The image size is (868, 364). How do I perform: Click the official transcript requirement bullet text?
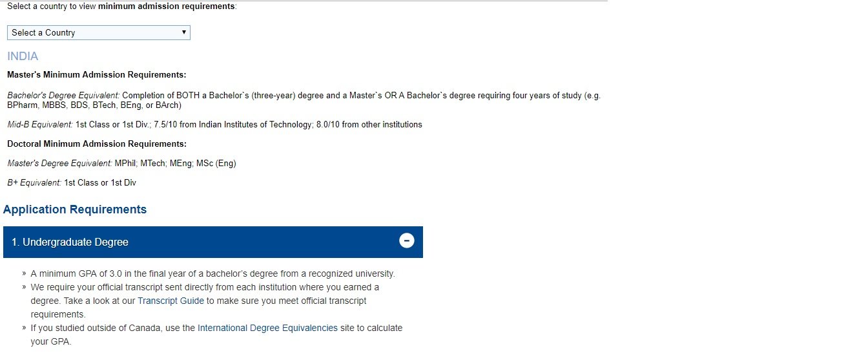coord(205,287)
